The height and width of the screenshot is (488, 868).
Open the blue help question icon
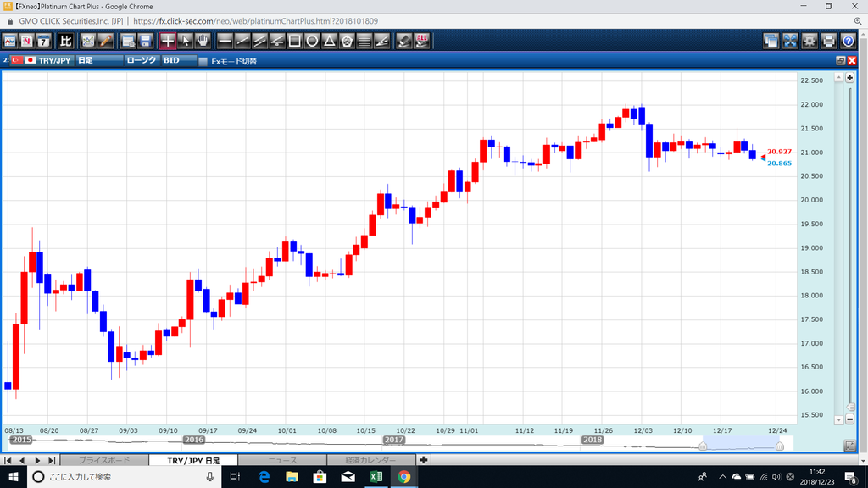click(x=848, y=41)
